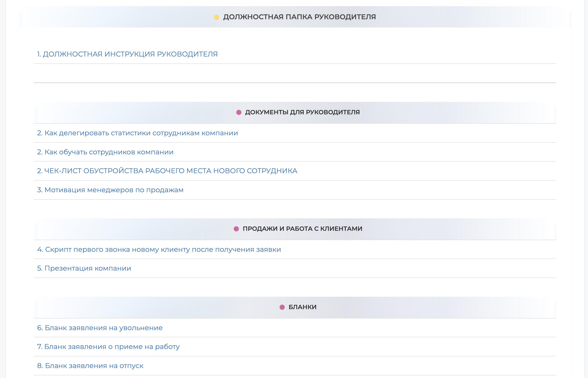The image size is (588, 378).
Task: Open Бланк заявления о приеме на работу
Action: [108, 347]
